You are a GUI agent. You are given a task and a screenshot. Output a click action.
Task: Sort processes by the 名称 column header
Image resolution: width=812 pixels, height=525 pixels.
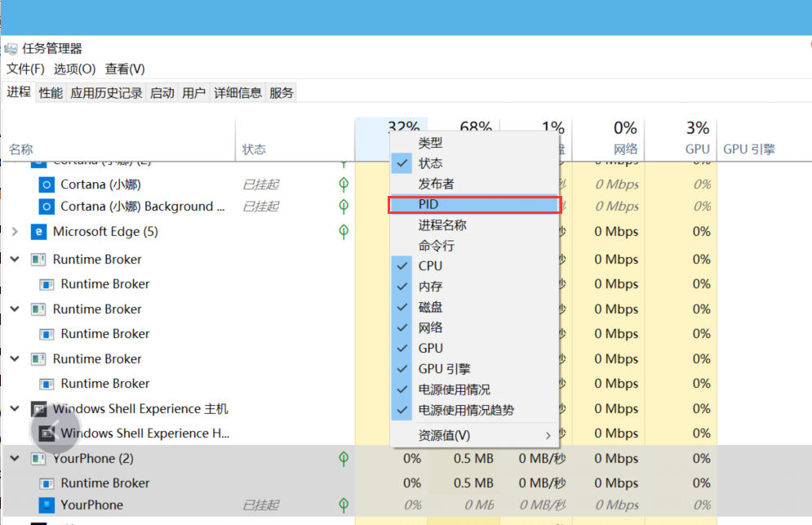20,149
